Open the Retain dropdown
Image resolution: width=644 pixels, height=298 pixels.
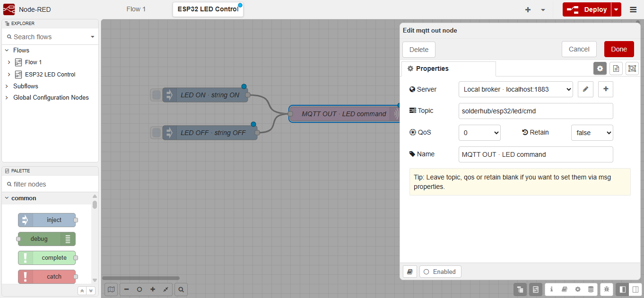(x=592, y=133)
